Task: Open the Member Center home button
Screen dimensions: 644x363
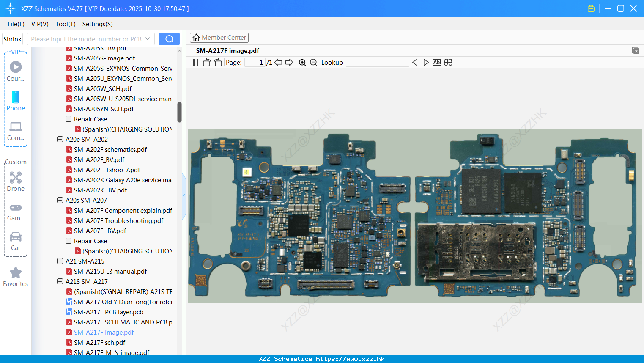Action: [x=219, y=38]
